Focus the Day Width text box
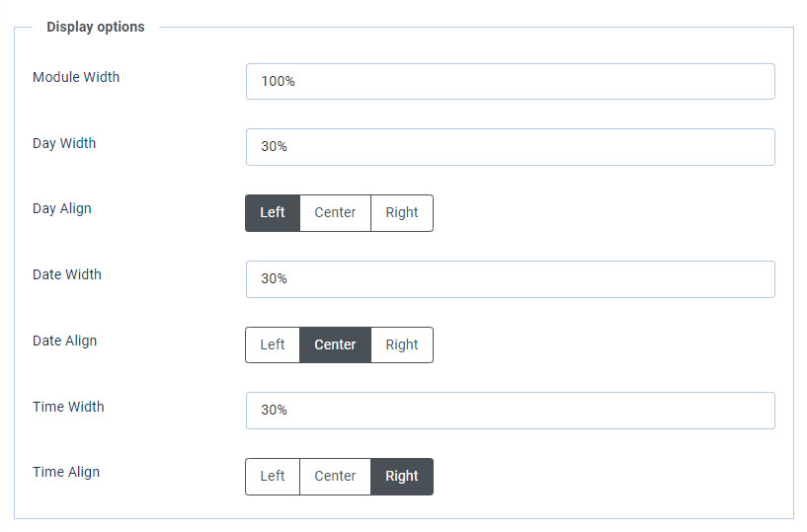Image resolution: width=807 pixels, height=532 pixels. [510, 147]
